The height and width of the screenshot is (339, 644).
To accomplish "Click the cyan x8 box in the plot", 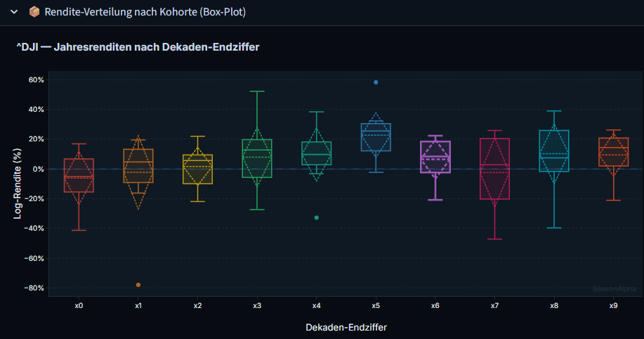I will (x=554, y=151).
